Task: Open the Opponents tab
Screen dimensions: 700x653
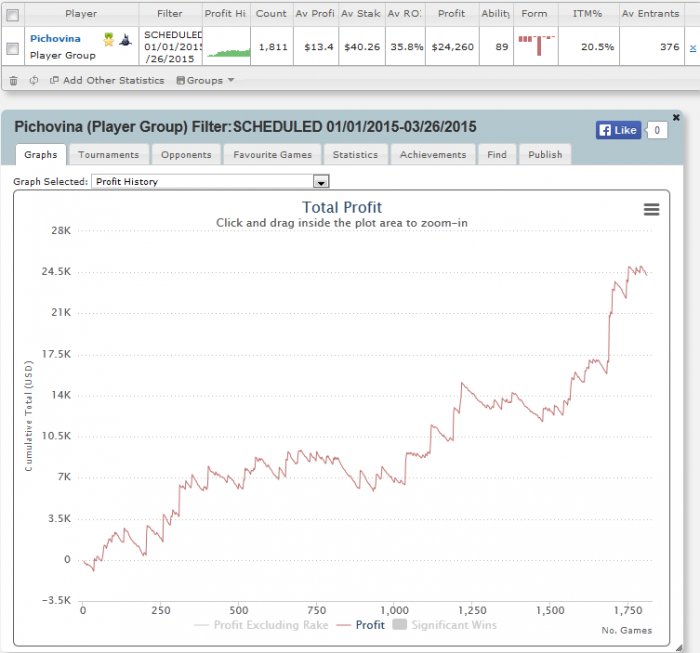Action: click(x=186, y=154)
